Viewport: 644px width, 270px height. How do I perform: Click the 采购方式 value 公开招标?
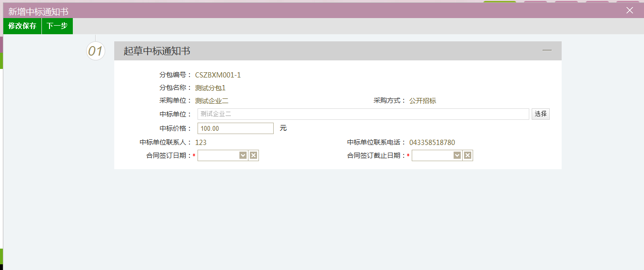(x=423, y=101)
